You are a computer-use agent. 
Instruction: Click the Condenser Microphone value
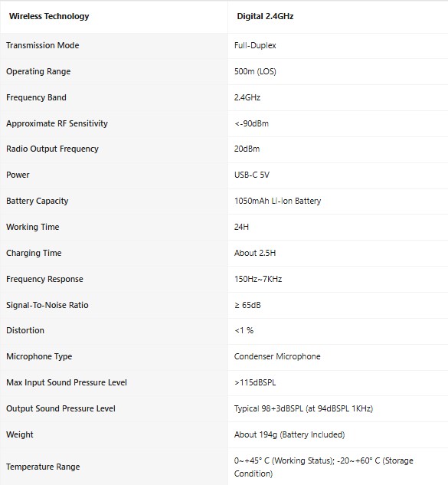click(x=277, y=356)
